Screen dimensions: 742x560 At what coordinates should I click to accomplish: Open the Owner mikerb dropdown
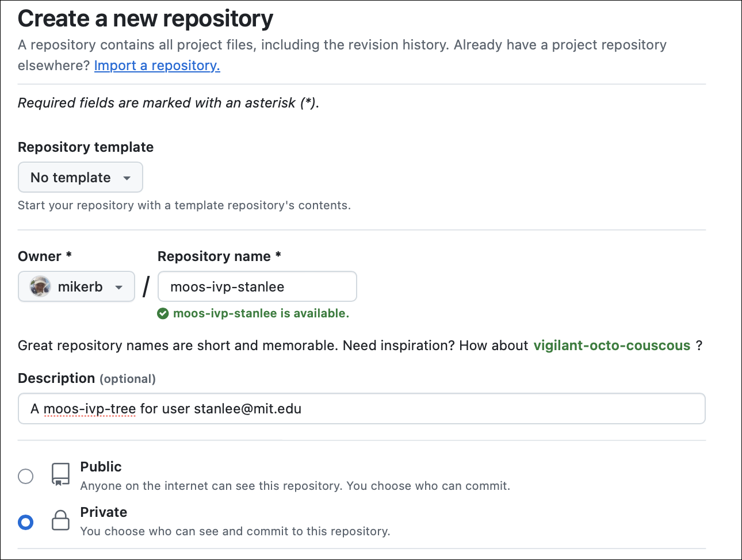pos(76,286)
